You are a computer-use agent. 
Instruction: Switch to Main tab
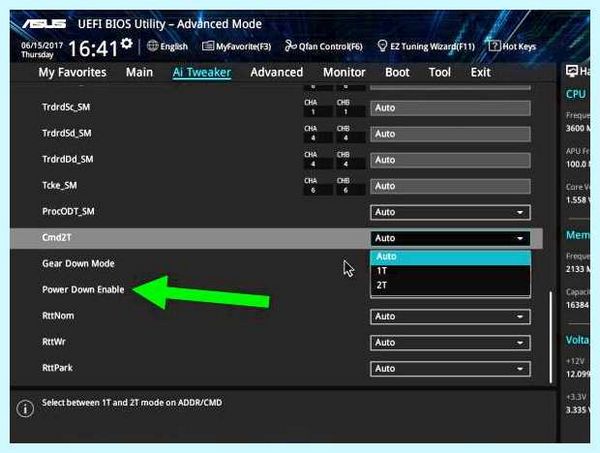pos(139,72)
